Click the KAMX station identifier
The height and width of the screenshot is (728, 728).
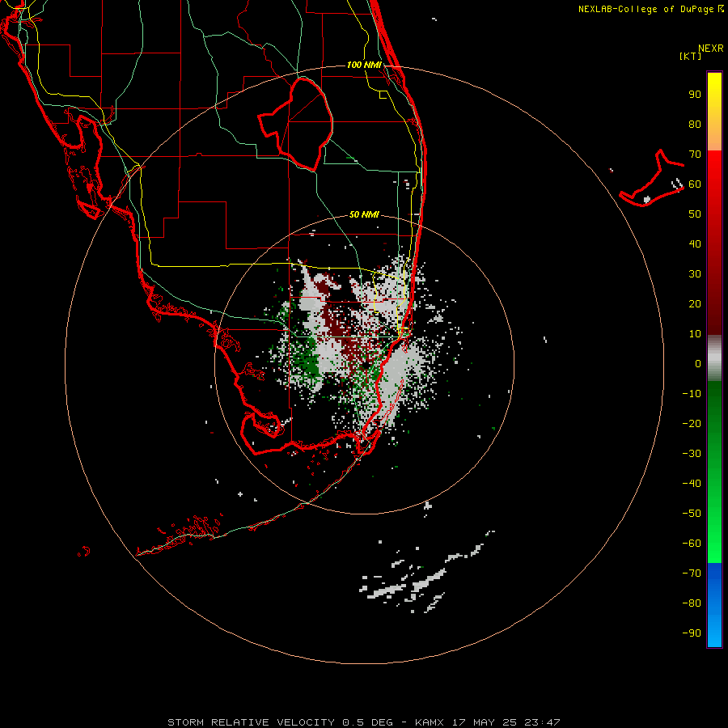pyautogui.click(x=430, y=722)
